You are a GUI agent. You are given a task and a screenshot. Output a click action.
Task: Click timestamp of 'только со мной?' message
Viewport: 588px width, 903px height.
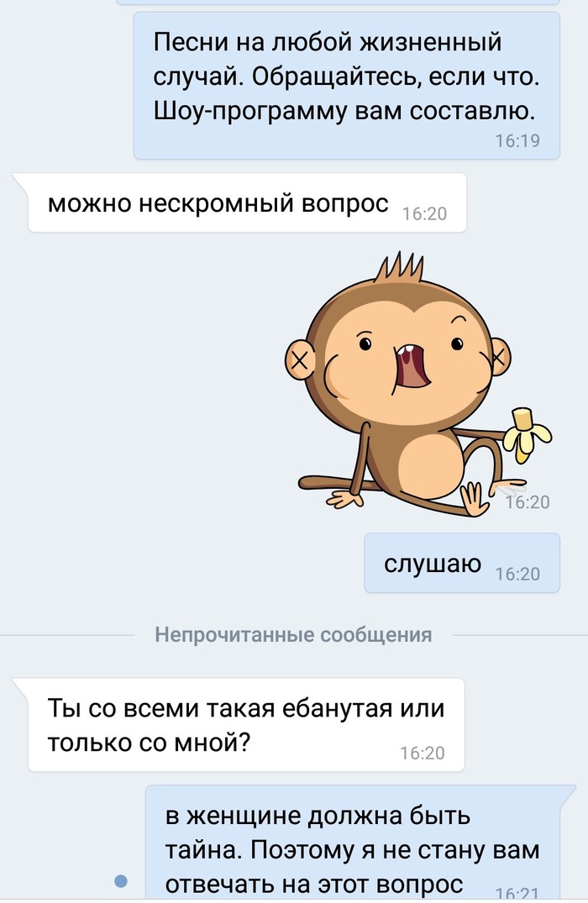[x=423, y=753]
